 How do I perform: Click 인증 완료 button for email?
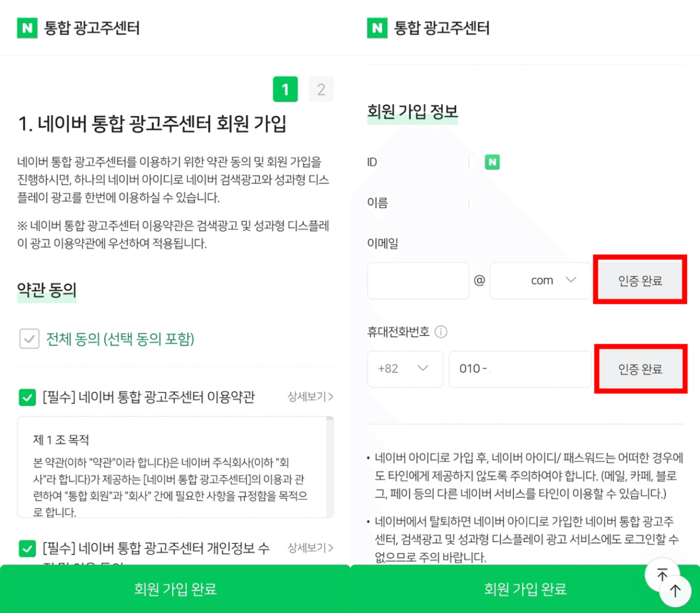click(x=640, y=280)
